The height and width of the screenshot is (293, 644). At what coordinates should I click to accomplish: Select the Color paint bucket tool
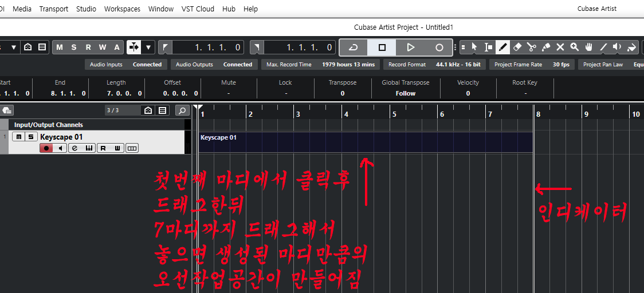[x=631, y=47]
